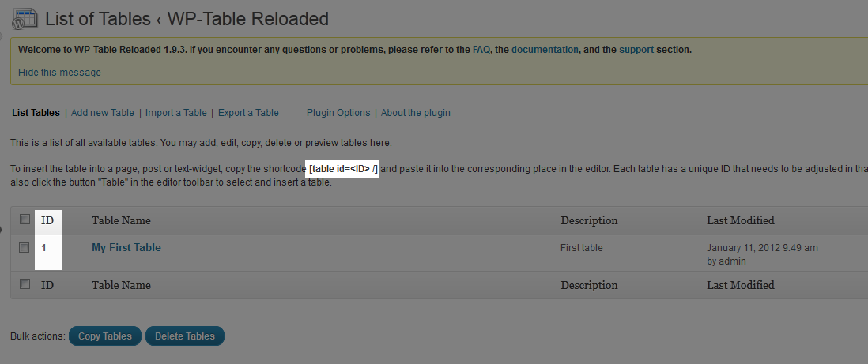Screen dimensions: 868x364
Task: Hide this message link in welcome notice
Action: pos(59,73)
